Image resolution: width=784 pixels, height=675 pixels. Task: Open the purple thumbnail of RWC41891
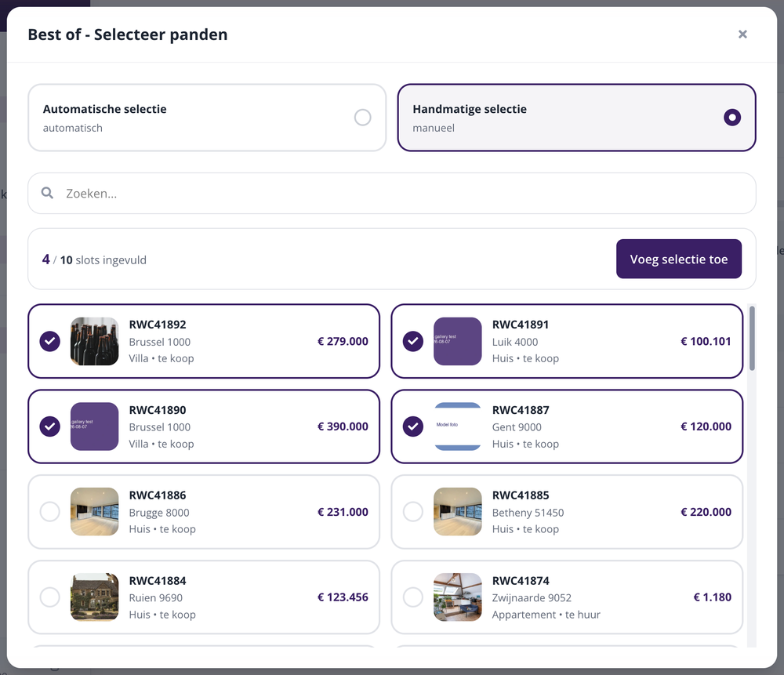coord(458,341)
